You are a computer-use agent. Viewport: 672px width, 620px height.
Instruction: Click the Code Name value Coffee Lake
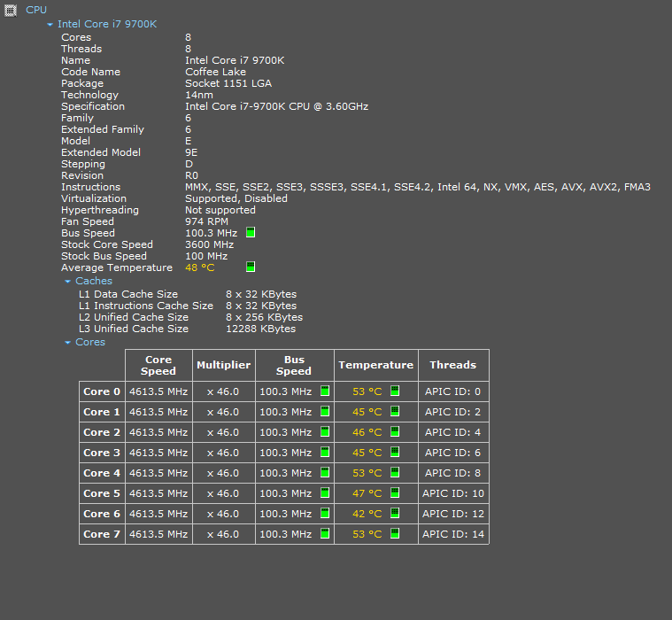click(215, 72)
